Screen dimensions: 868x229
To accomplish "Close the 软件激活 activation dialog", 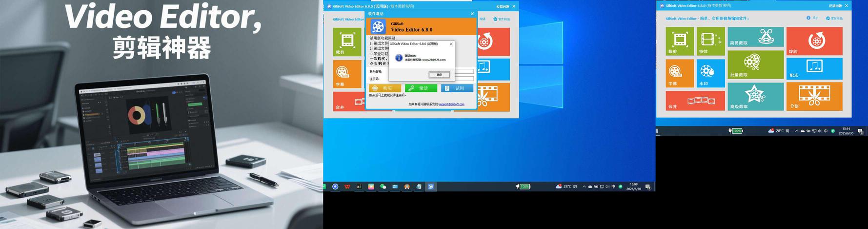I will (x=472, y=14).
